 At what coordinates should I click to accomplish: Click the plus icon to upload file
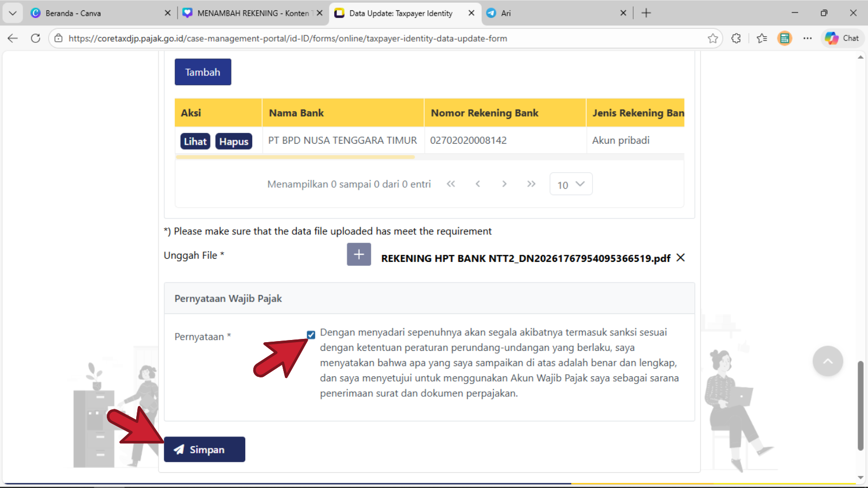tap(359, 254)
